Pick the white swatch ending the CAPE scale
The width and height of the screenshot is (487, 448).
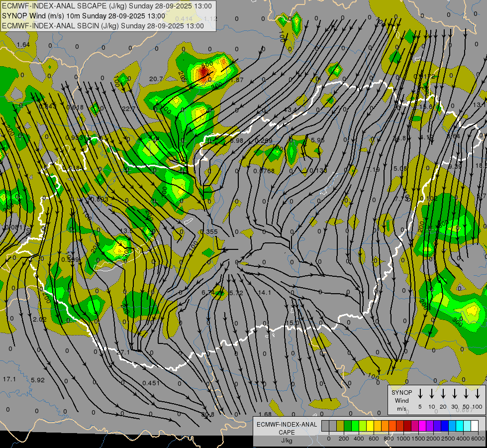click(x=475, y=426)
